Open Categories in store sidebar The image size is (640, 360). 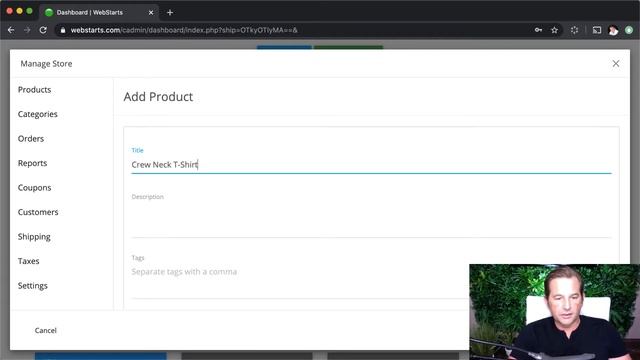coord(38,114)
